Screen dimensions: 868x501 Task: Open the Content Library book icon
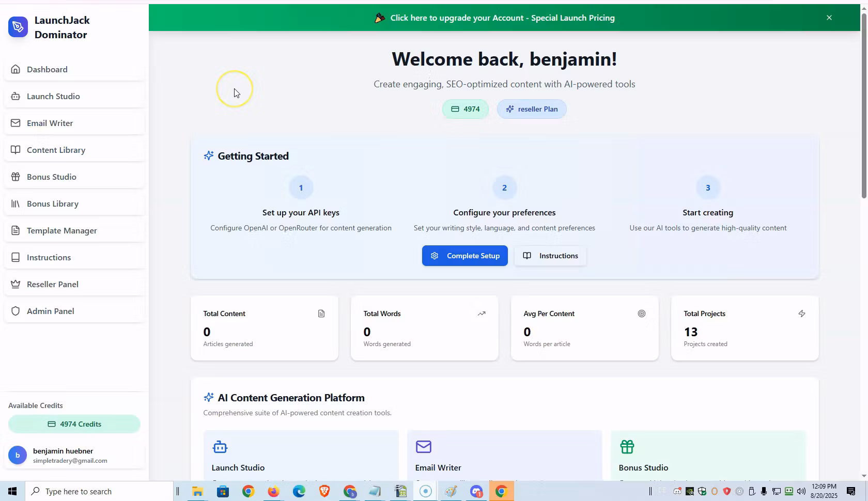click(16, 150)
